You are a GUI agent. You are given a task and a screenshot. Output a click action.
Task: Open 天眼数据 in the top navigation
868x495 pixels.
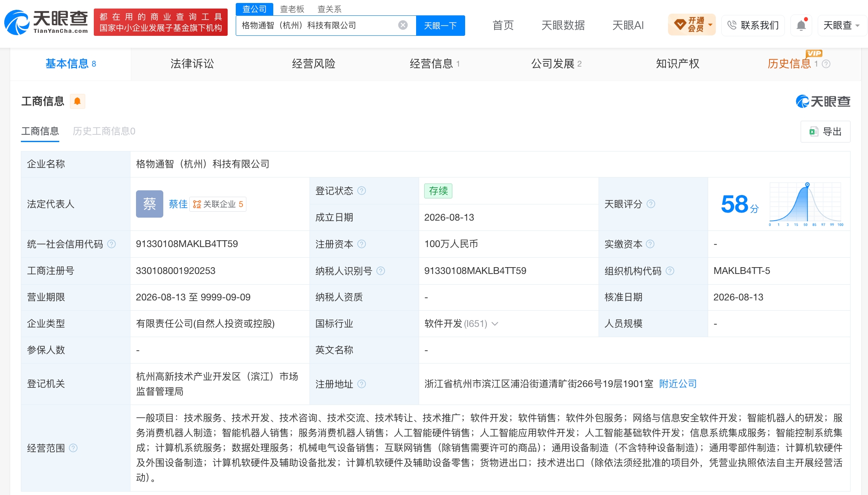point(563,25)
